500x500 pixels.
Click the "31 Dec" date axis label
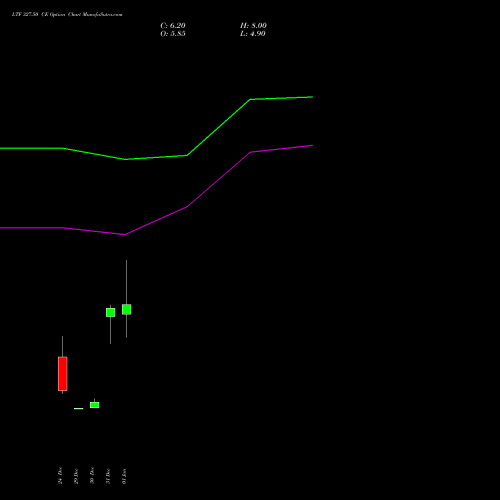(x=108, y=476)
